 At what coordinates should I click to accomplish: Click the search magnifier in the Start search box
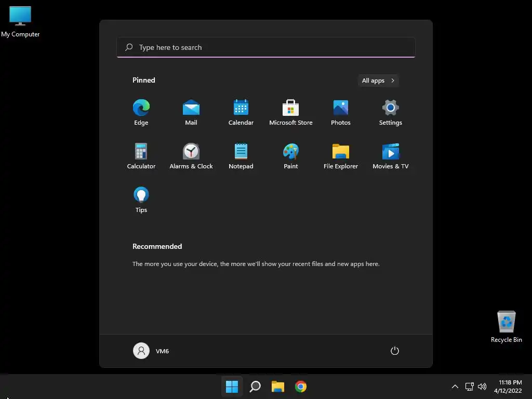[129, 47]
